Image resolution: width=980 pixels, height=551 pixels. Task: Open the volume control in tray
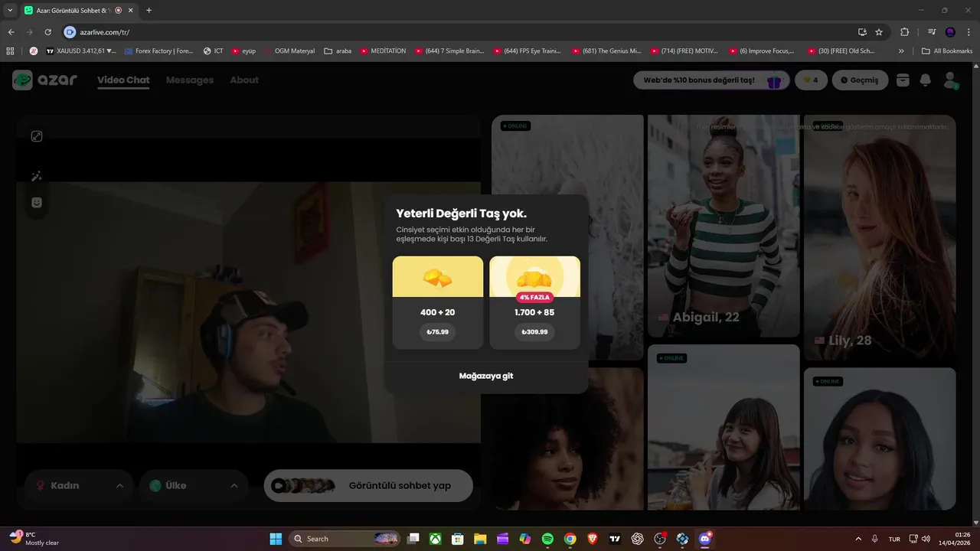pos(926,539)
